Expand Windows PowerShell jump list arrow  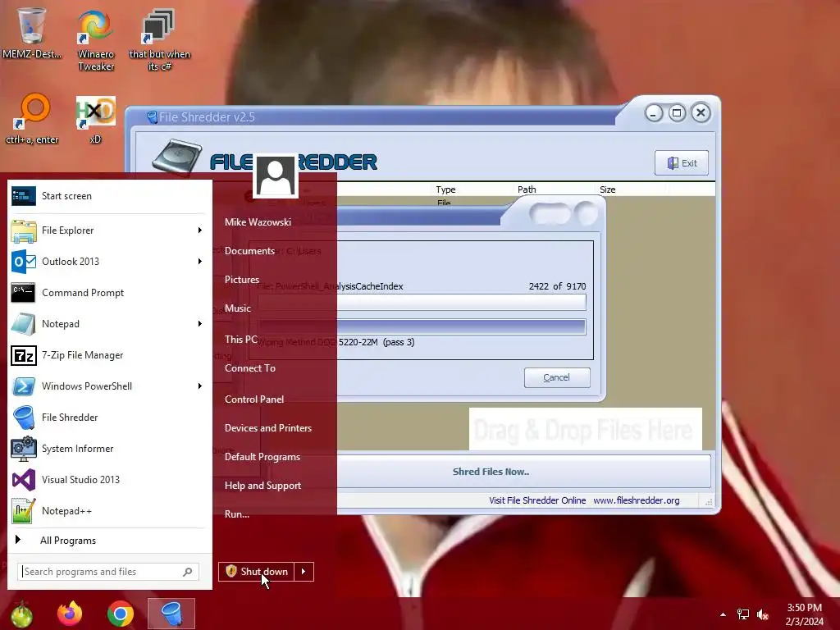pyautogui.click(x=200, y=386)
